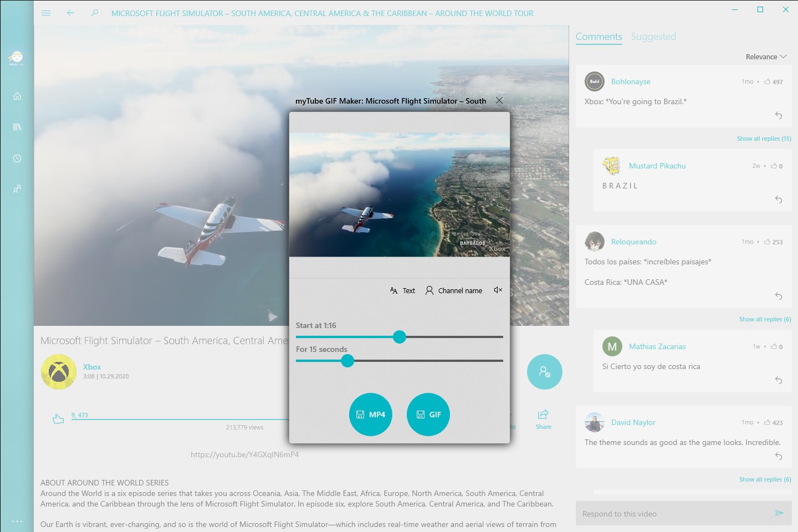Click the video title in header bar
The width and height of the screenshot is (798, 532).
(x=323, y=13)
